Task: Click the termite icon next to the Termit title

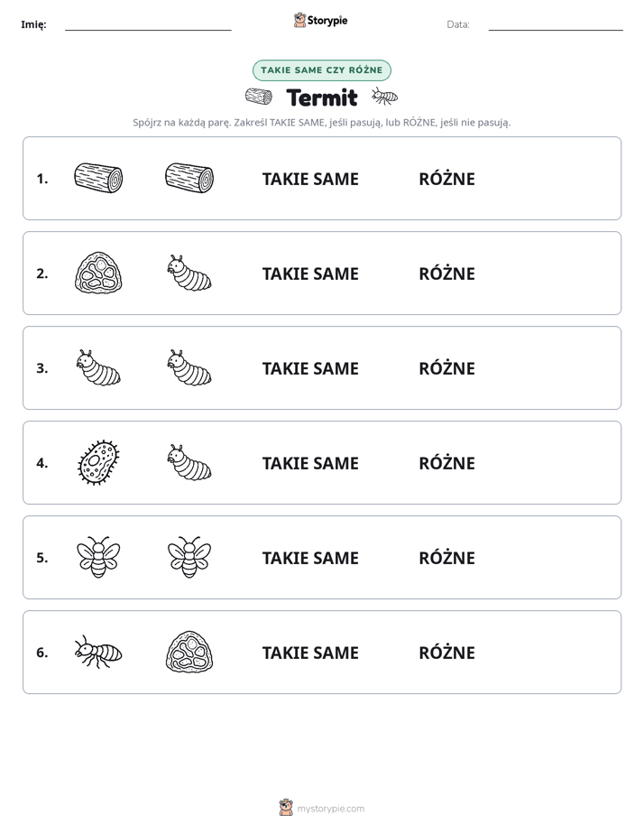Action: coord(385,97)
